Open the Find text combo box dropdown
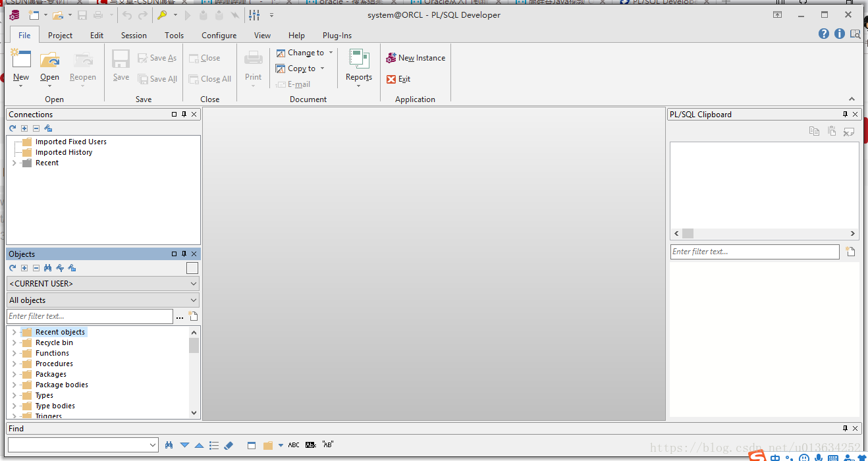This screenshot has height=461, width=868. tap(153, 445)
